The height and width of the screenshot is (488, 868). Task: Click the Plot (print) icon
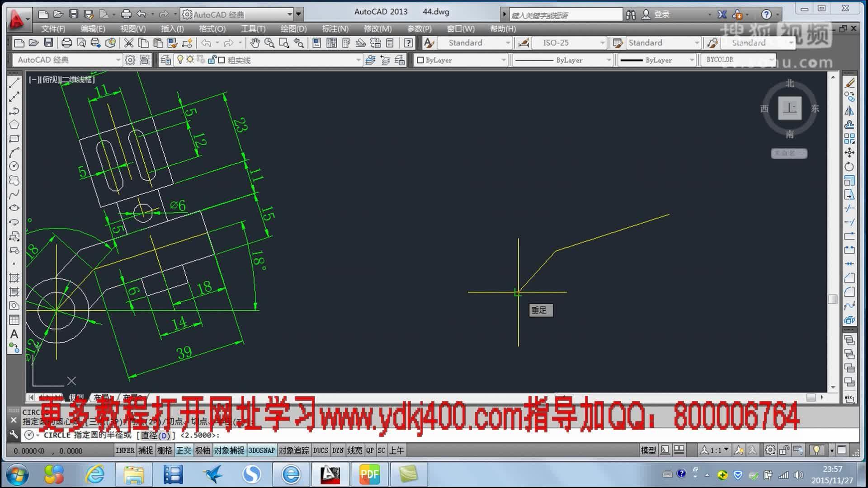[67, 43]
